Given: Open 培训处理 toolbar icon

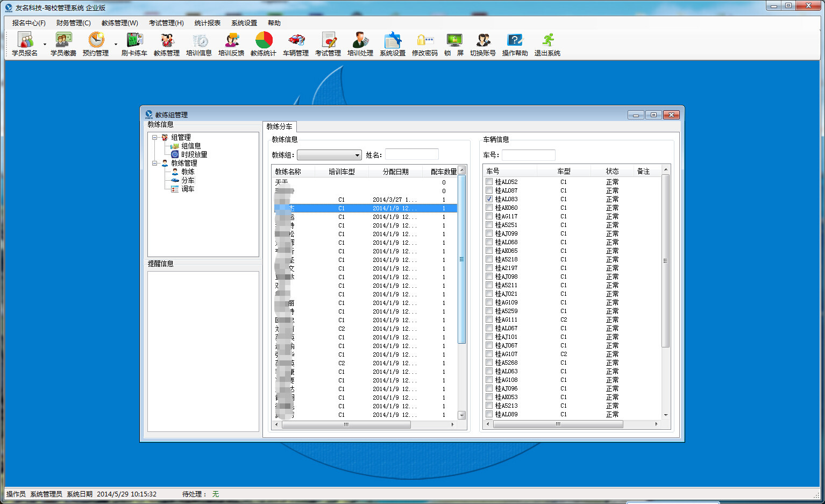Looking at the screenshot, I should [360, 44].
